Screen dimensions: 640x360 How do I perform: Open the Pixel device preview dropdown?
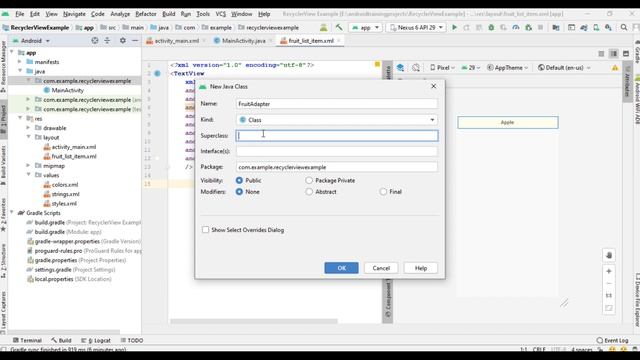(x=442, y=67)
